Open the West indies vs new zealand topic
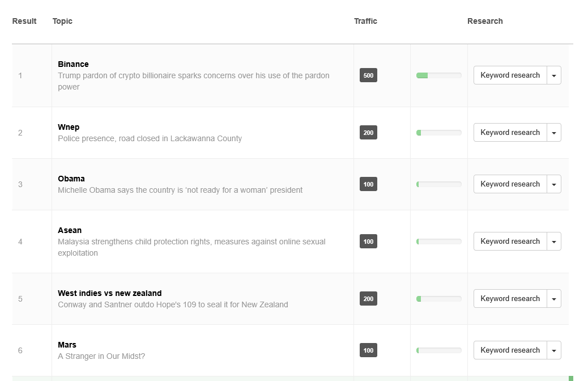588x381 pixels. pos(109,293)
